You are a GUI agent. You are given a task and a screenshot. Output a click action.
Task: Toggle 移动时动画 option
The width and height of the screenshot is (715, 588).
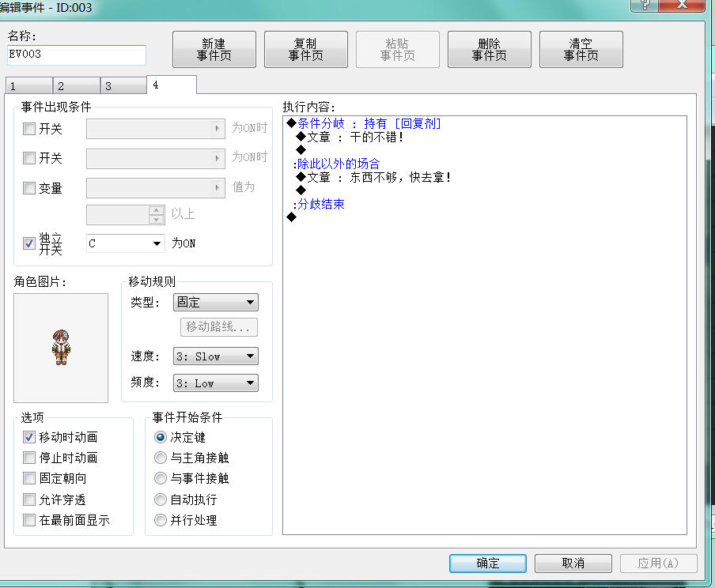pyautogui.click(x=29, y=438)
